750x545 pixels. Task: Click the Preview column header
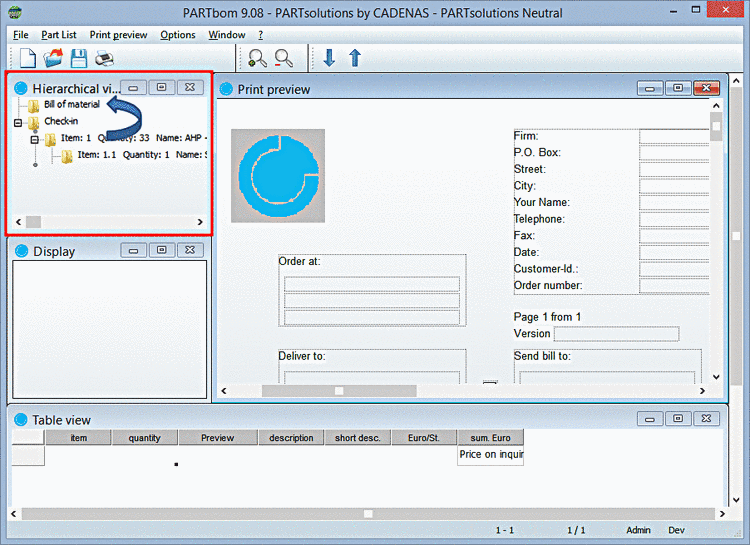[x=218, y=438]
